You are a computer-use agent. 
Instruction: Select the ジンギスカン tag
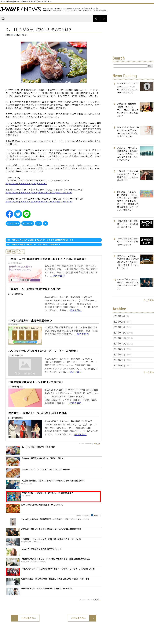(13, 224)
